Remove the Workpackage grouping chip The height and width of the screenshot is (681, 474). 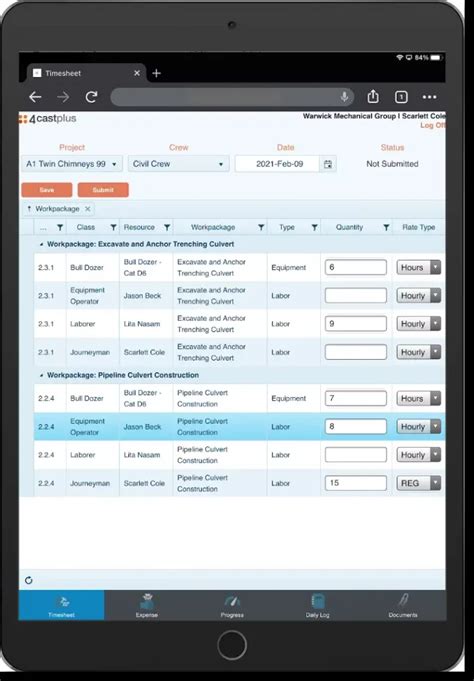88,209
